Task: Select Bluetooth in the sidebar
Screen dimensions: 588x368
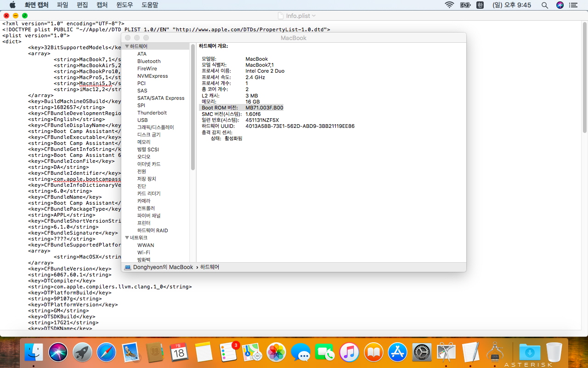Action: pos(149,61)
